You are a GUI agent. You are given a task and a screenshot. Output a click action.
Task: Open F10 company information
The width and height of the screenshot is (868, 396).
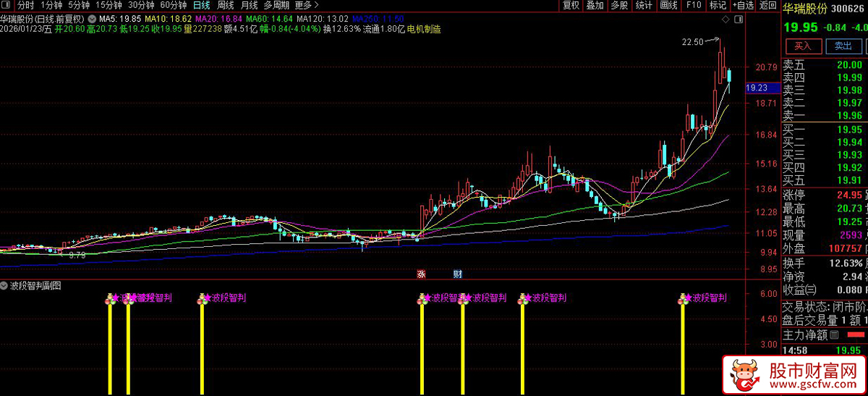[x=693, y=5]
